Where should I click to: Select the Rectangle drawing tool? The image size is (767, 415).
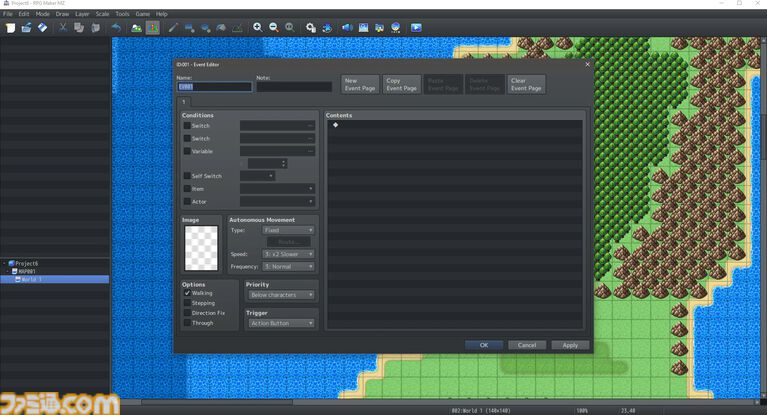point(189,28)
